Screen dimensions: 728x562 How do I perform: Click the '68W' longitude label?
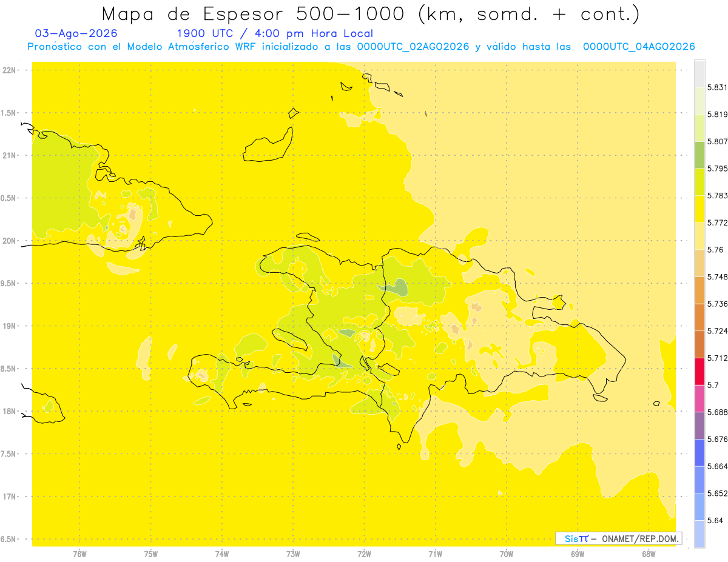pos(649,554)
